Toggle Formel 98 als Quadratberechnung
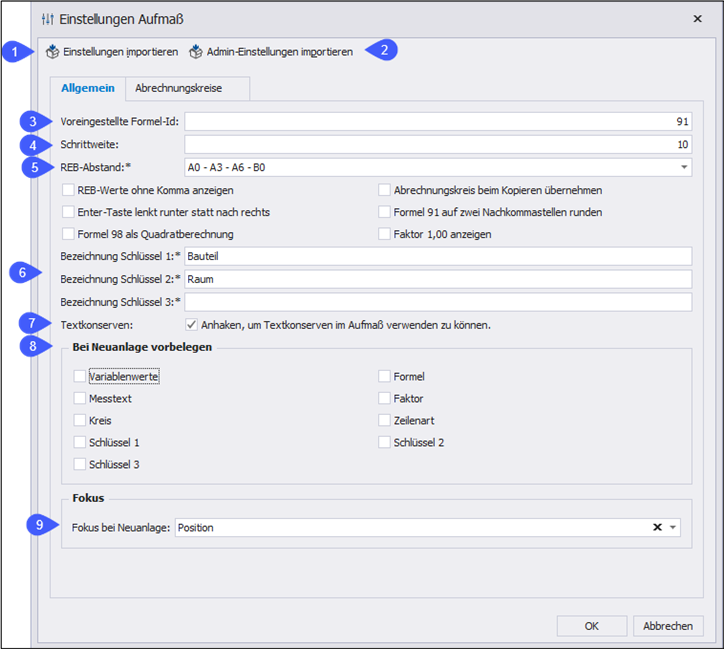The width and height of the screenshot is (724, 649). [68, 234]
